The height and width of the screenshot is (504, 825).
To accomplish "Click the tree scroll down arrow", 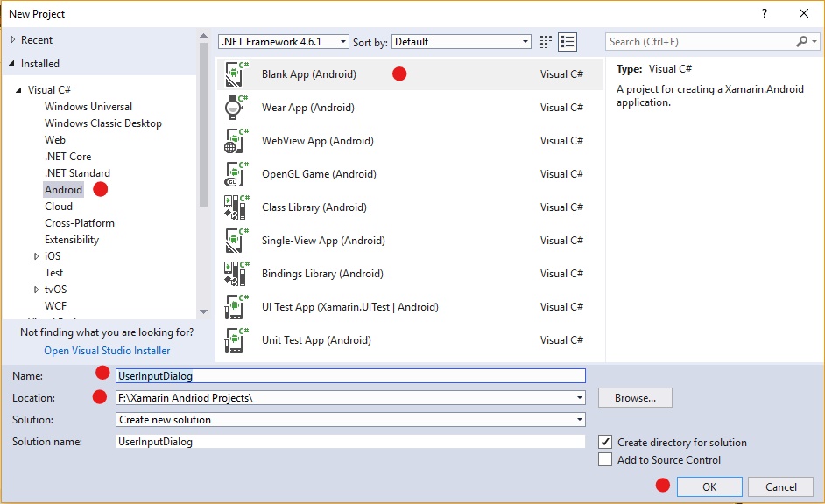I will tap(203, 312).
